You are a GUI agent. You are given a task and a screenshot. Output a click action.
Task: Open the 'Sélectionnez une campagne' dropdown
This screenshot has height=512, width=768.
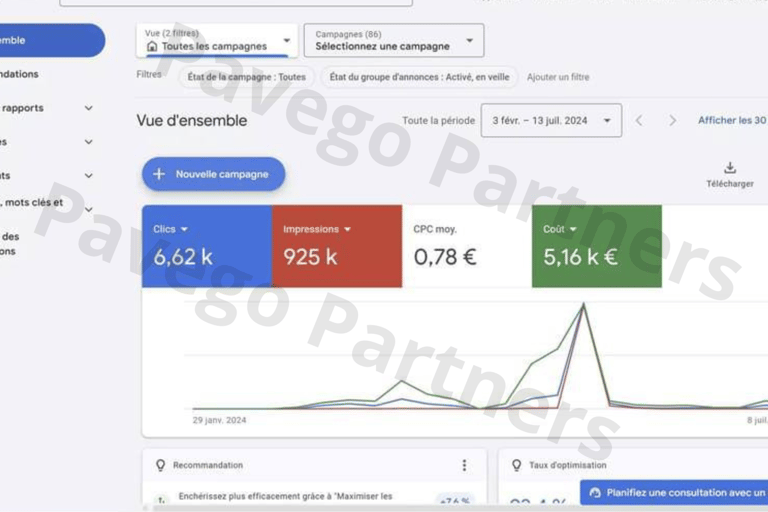click(x=394, y=40)
